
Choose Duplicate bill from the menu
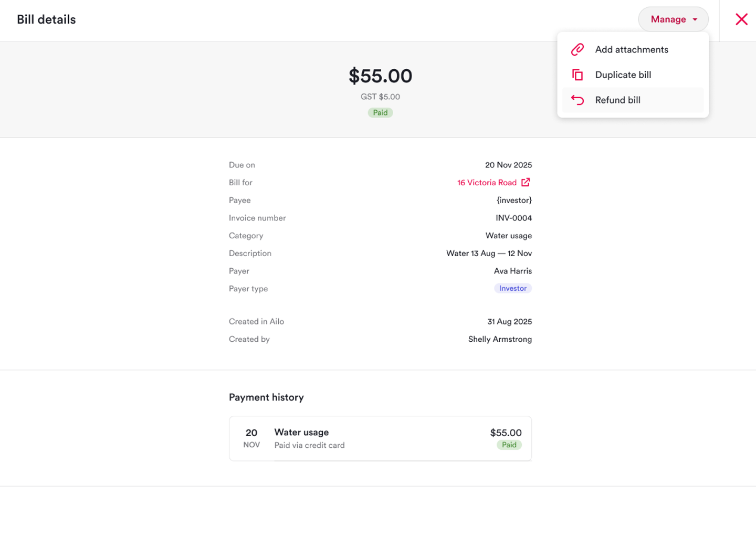coord(623,75)
